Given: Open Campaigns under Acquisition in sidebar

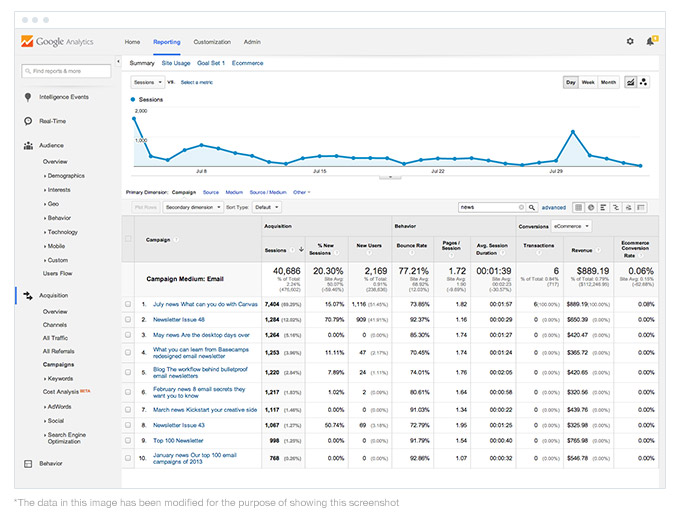Looking at the screenshot, I should pos(58,365).
